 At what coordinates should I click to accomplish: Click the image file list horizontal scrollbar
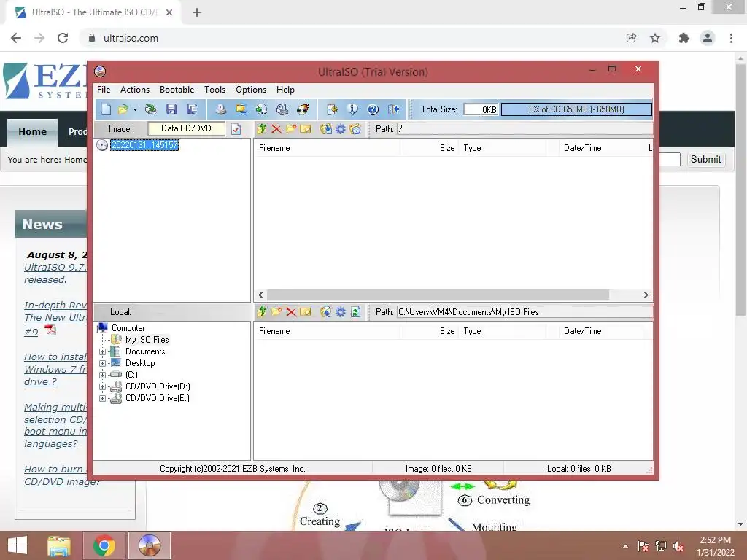pyautogui.click(x=438, y=295)
